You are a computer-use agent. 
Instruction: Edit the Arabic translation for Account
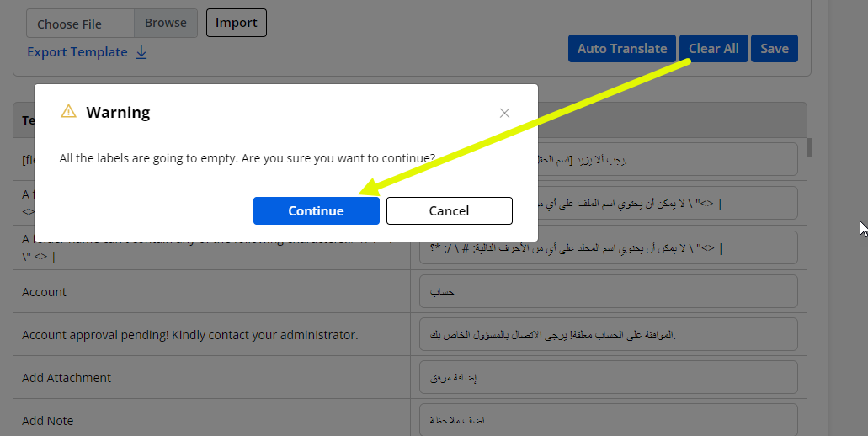[608, 292]
